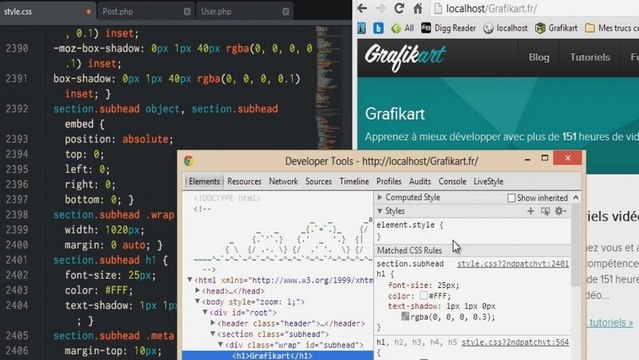Open the Audits panel tab
This screenshot has width=639, height=360.
pyautogui.click(x=420, y=181)
